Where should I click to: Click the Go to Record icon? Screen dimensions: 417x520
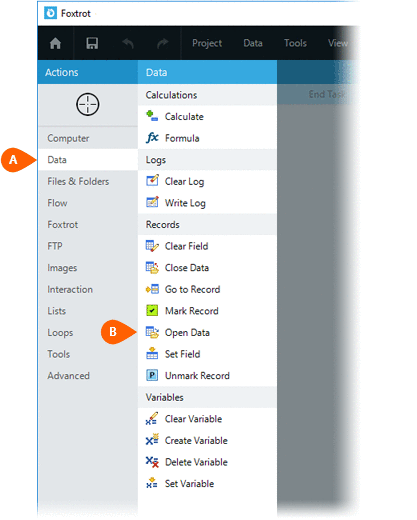152,289
